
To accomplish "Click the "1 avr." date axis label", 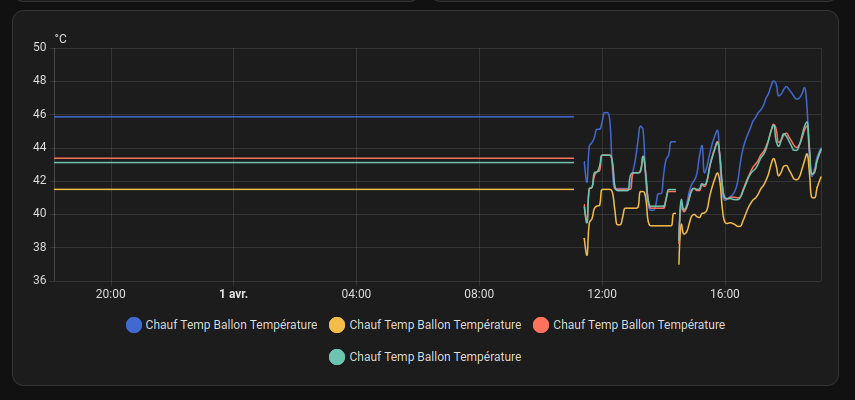I will [233, 294].
